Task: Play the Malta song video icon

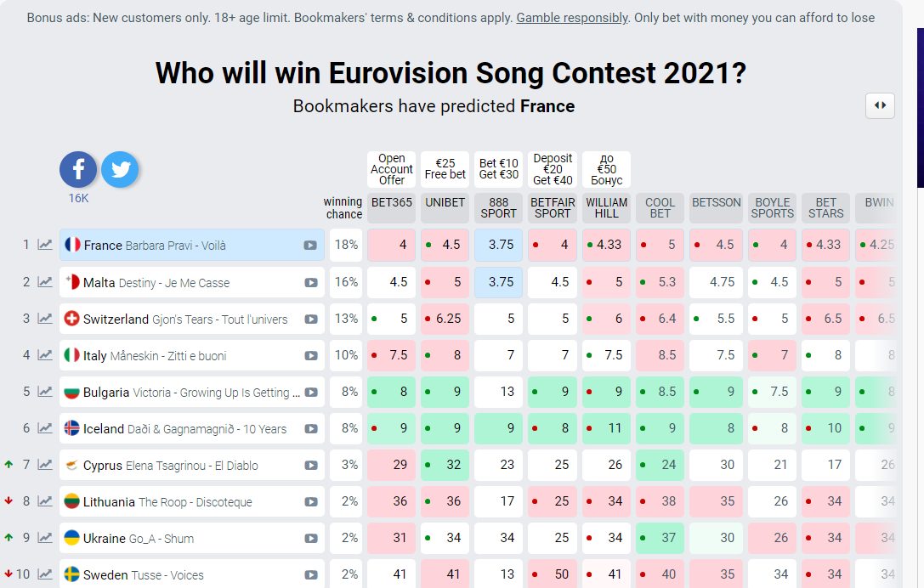Action: pyautogui.click(x=311, y=282)
